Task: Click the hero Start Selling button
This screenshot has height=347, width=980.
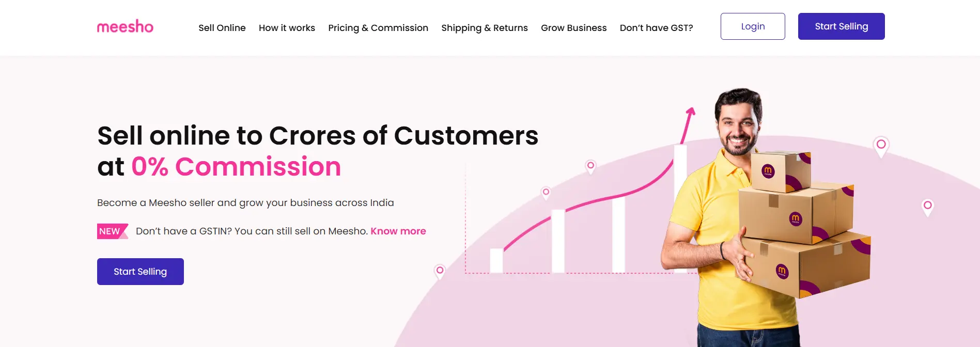Action: (141, 272)
